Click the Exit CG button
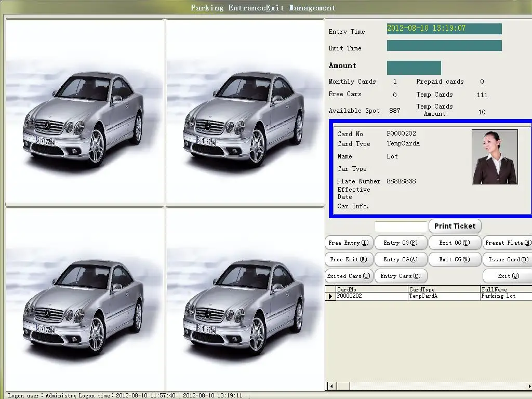 tap(454, 259)
